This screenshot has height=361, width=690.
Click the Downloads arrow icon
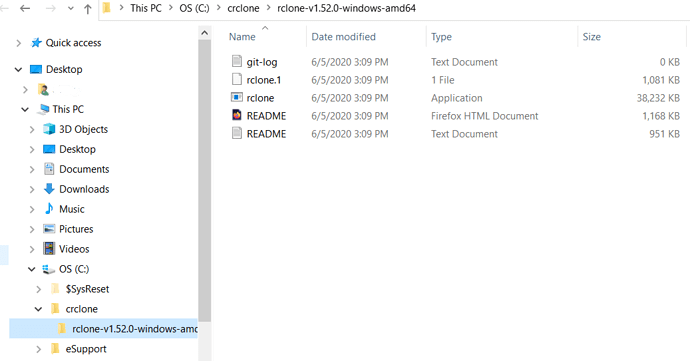pyautogui.click(x=49, y=188)
